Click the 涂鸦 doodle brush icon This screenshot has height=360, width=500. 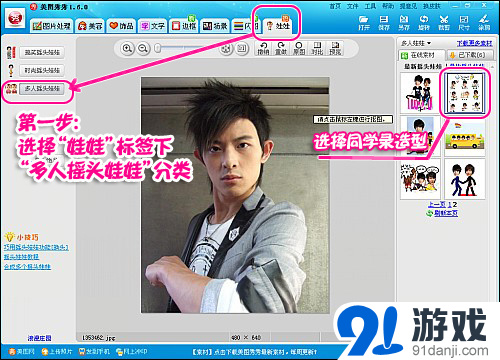pyautogui.click(x=484, y=23)
